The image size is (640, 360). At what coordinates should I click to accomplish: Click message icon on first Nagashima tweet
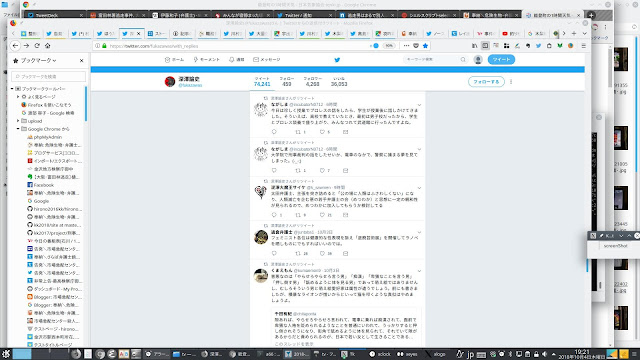click(x=346, y=132)
